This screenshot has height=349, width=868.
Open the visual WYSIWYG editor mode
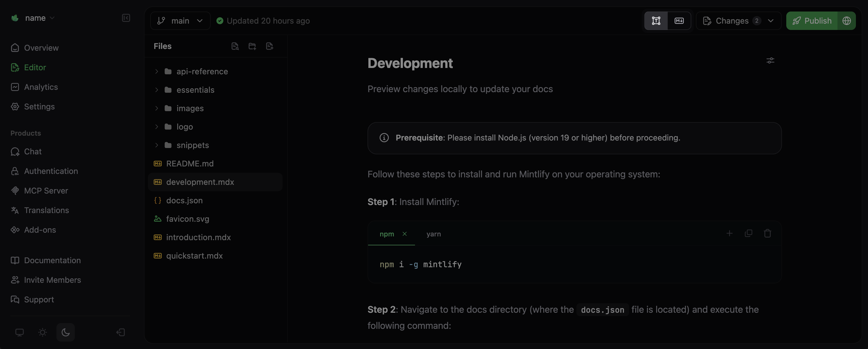point(656,20)
